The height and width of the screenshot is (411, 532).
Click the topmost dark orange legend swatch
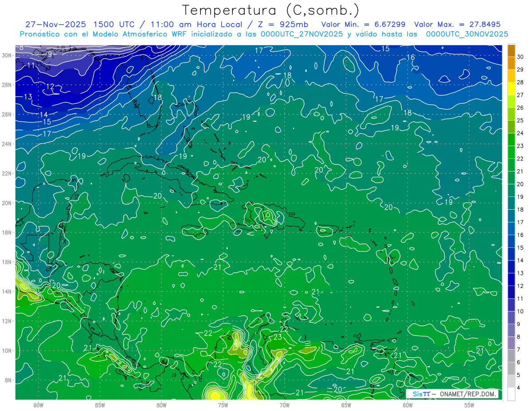click(x=511, y=51)
